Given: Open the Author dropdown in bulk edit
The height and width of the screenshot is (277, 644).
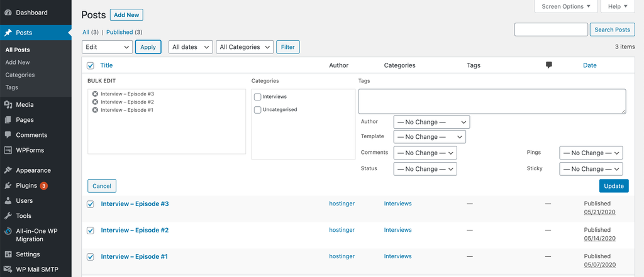Looking at the screenshot, I should (431, 122).
